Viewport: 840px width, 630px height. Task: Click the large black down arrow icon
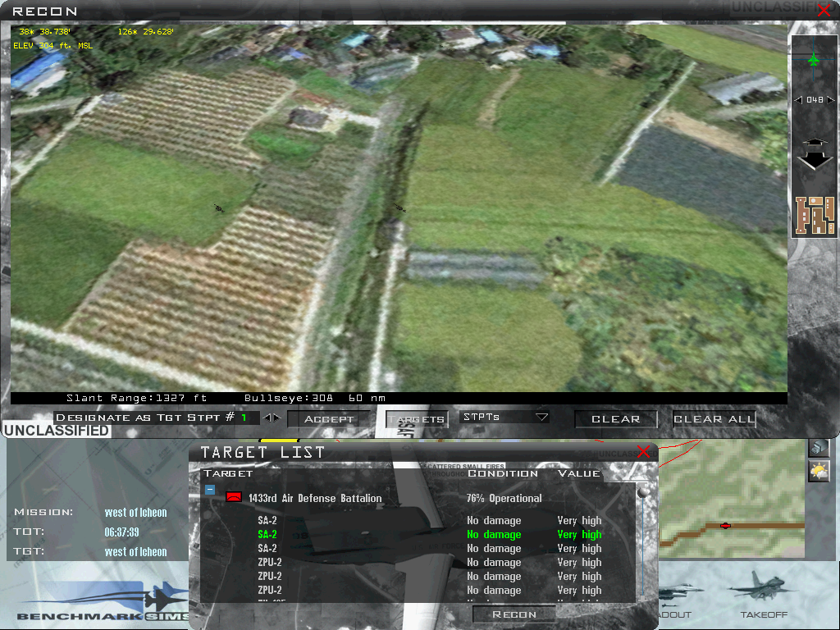[x=814, y=159]
